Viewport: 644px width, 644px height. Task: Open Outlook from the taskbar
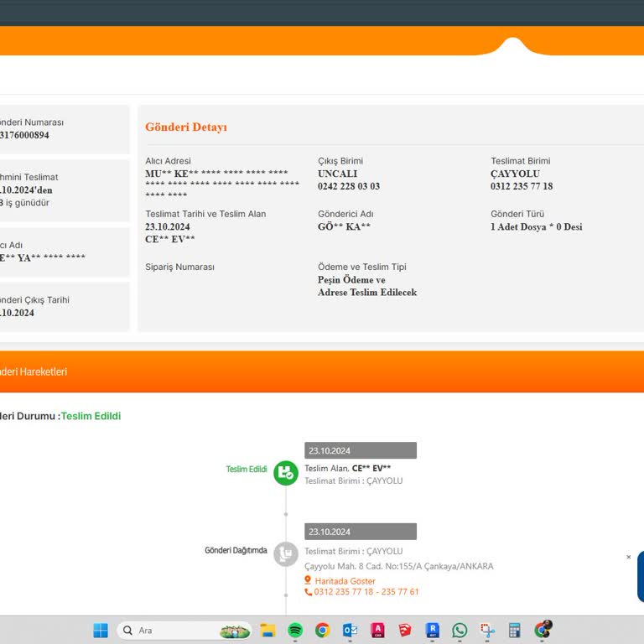click(x=350, y=631)
